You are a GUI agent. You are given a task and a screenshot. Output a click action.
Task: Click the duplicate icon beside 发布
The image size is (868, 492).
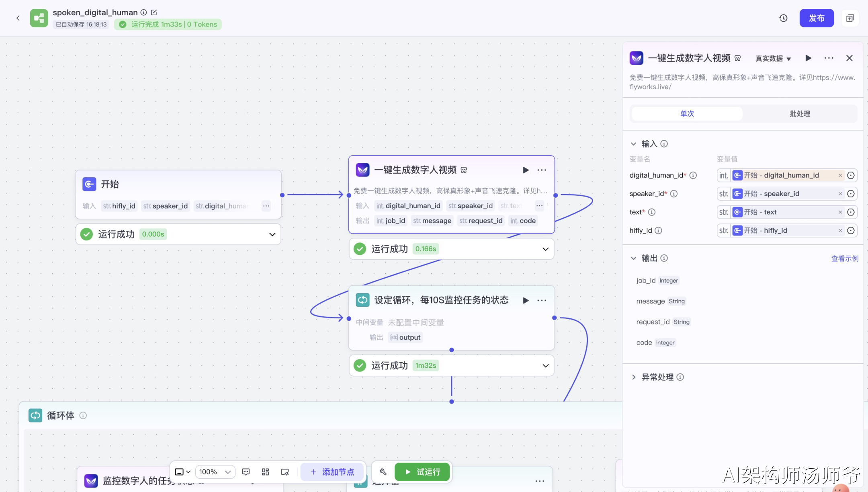[850, 18]
